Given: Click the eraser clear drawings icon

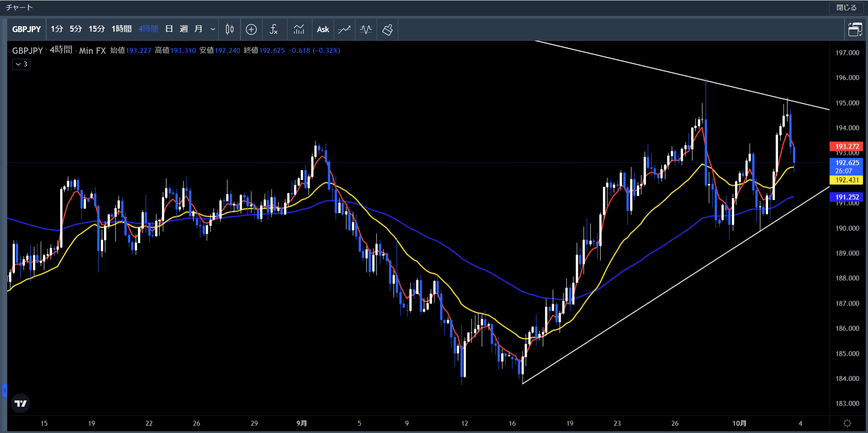Looking at the screenshot, I should pos(387,29).
